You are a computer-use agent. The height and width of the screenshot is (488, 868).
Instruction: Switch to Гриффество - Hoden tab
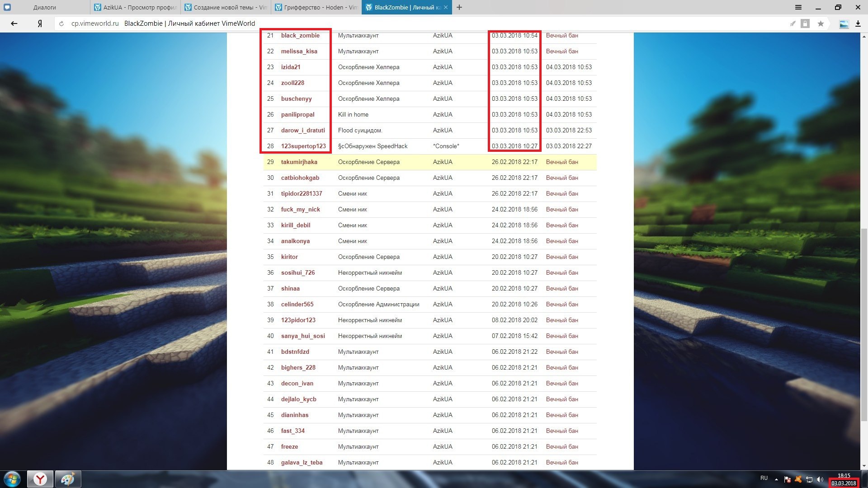point(316,7)
